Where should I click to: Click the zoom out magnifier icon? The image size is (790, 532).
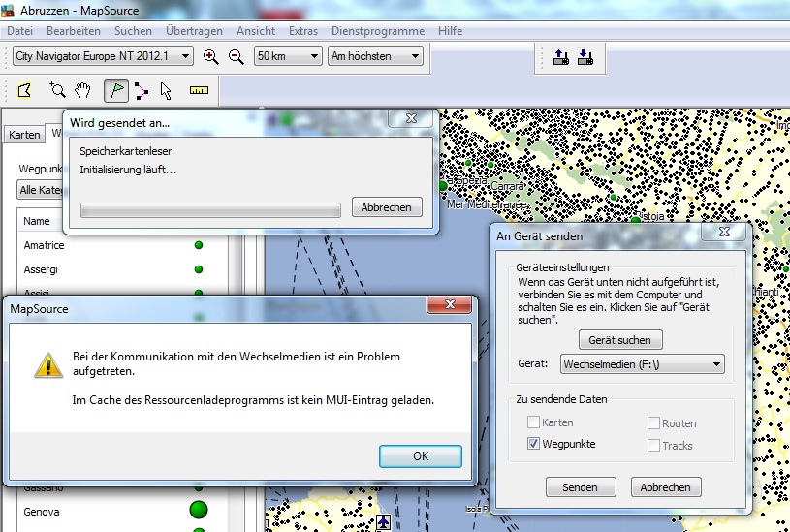pyautogui.click(x=236, y=56)
